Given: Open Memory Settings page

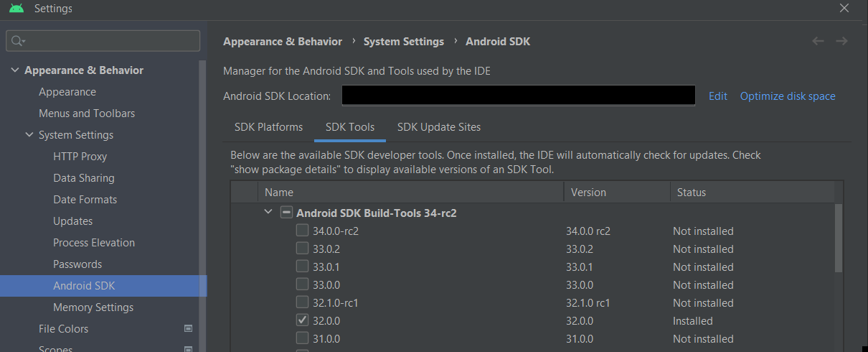Looking at the screenshot, I should coord(93,307).
